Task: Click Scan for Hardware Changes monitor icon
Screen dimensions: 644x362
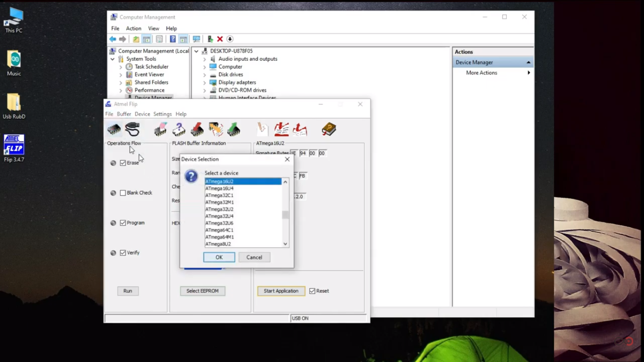Action: tap(197, 39)
